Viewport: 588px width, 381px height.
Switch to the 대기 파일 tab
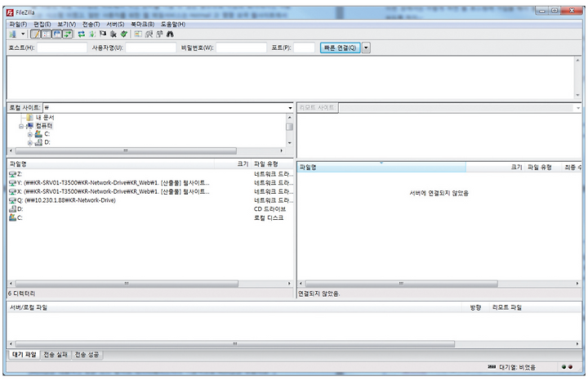pyautogui.click(x=24, y=354)
